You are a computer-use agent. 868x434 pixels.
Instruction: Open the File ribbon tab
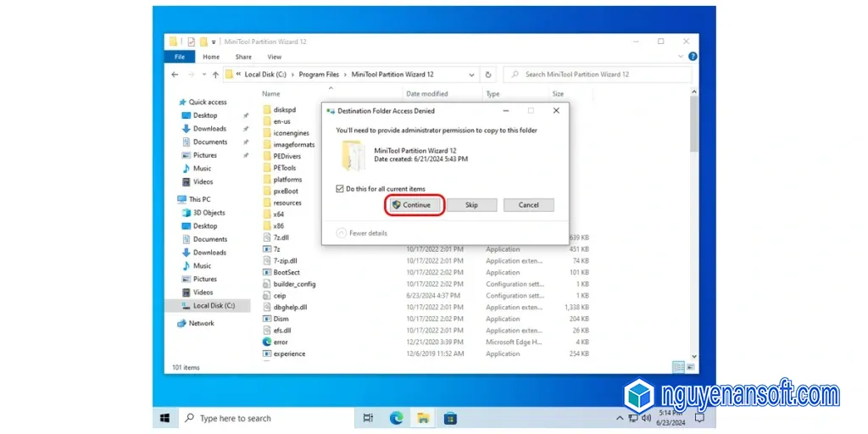[180, 57]
